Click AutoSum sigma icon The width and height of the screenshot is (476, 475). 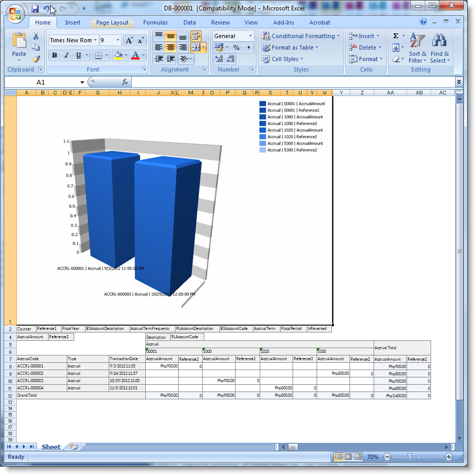click(396, 36)
